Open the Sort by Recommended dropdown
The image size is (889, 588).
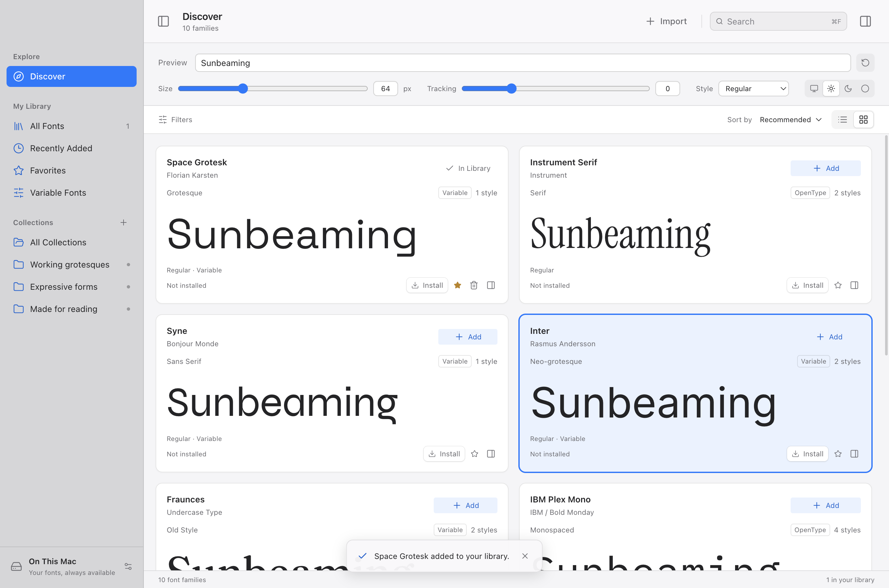790,120
